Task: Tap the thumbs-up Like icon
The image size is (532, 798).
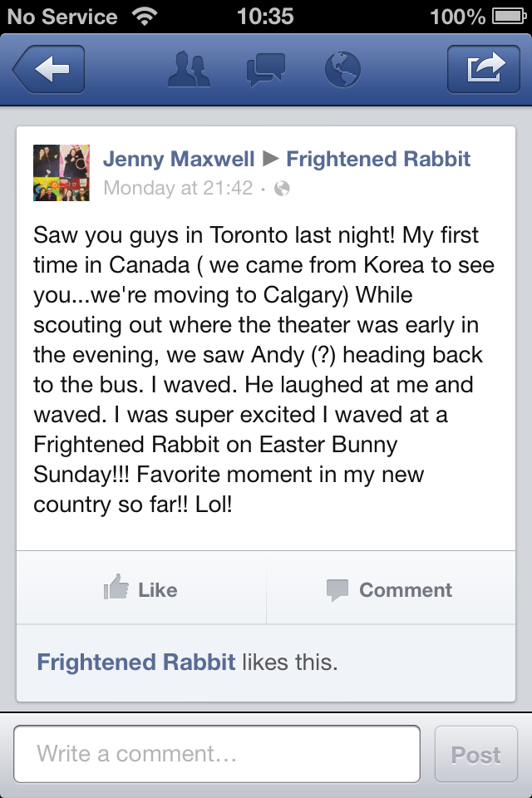Action: (x=116, y=588)
